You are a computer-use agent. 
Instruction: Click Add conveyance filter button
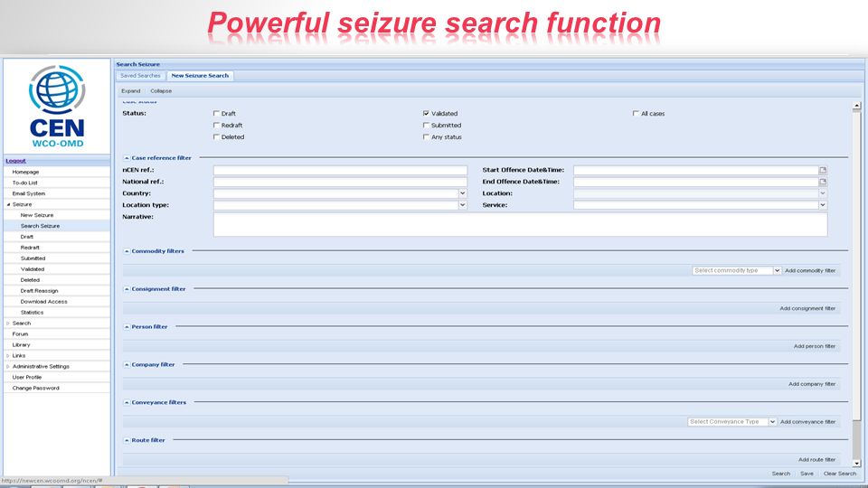808,422
